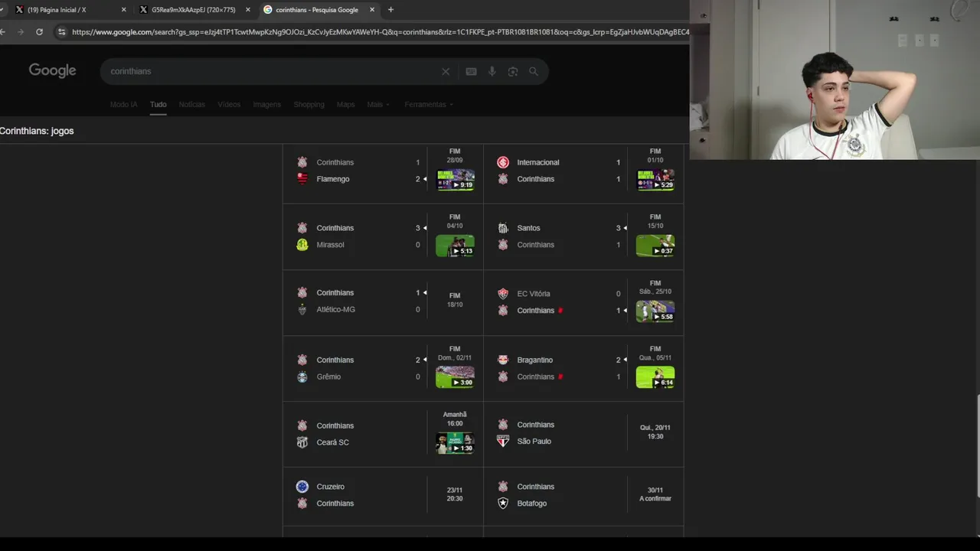This screenshot has width=980, height=551.
Task: Open the Corinthians vs Atlético-MG match
Action: pyautogui.click(x=383, y=302)
